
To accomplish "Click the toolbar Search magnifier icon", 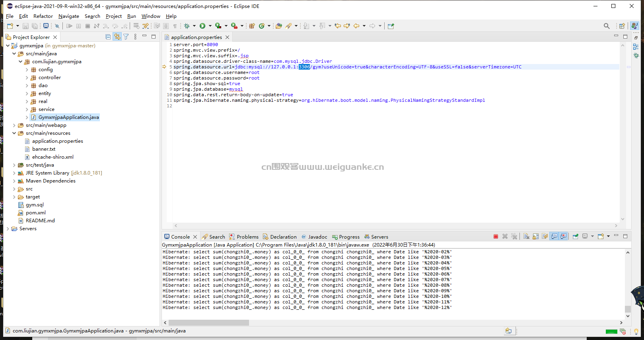I will pyautogui.click(x=607, y=26).
